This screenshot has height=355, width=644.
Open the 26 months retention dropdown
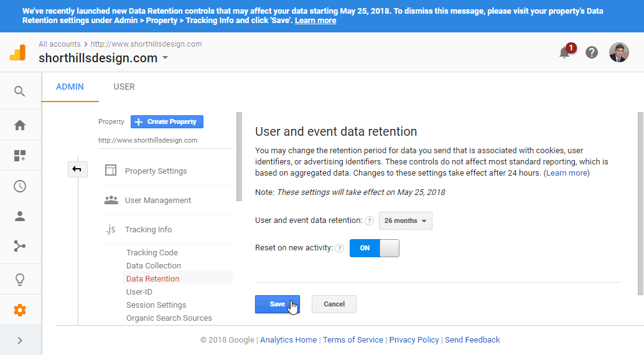coord(405,220)
